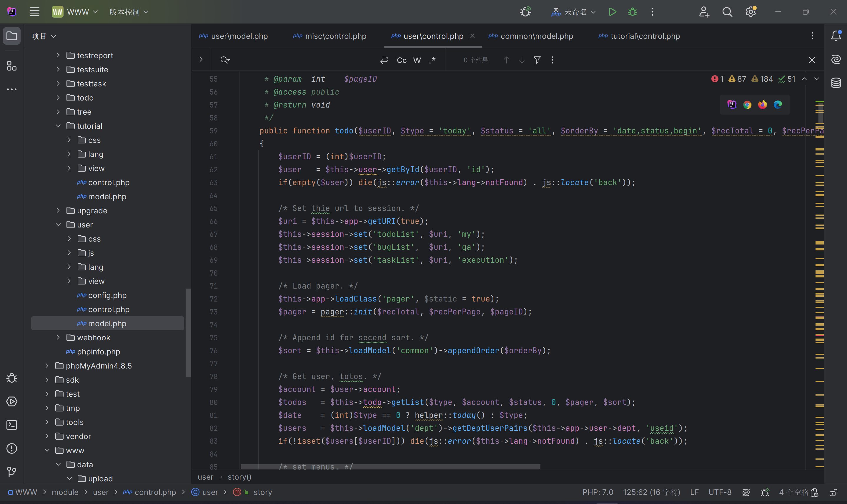The height and width of the screenshot is (504, 847).
Task: Open the Database tool window icon
Action: click(x=836, y=83)
